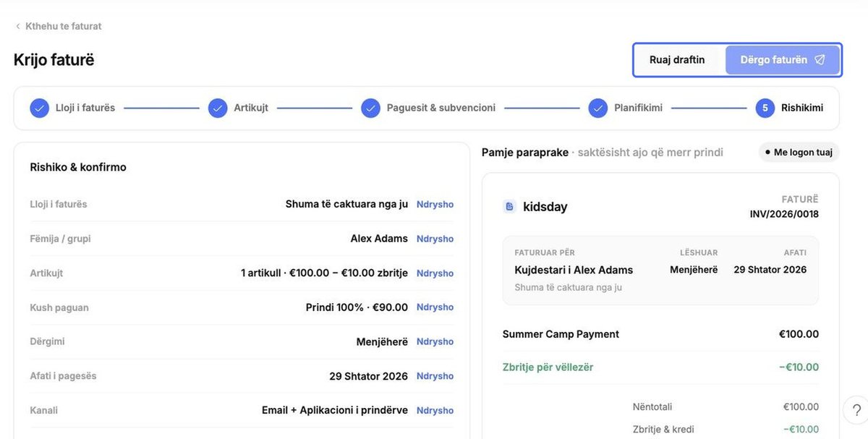868x439 pixels.
Task: Click Kujdestari i Alex Adams in preview
Action: [x=574, y=270]
